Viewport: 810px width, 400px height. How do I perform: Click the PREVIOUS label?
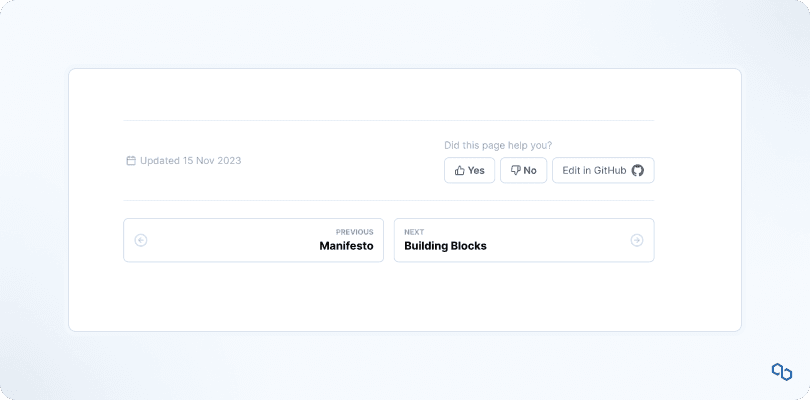(x=354, y=232)
